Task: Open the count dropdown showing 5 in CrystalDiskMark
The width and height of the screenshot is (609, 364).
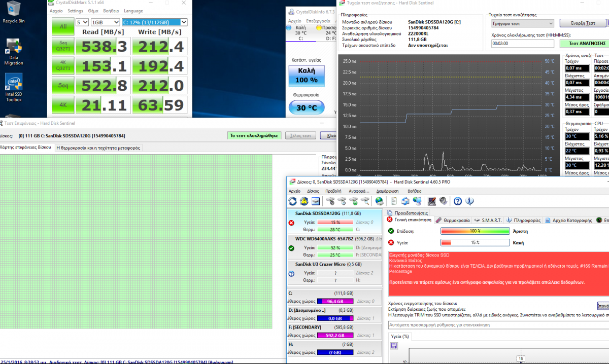Action: point(82,22)
